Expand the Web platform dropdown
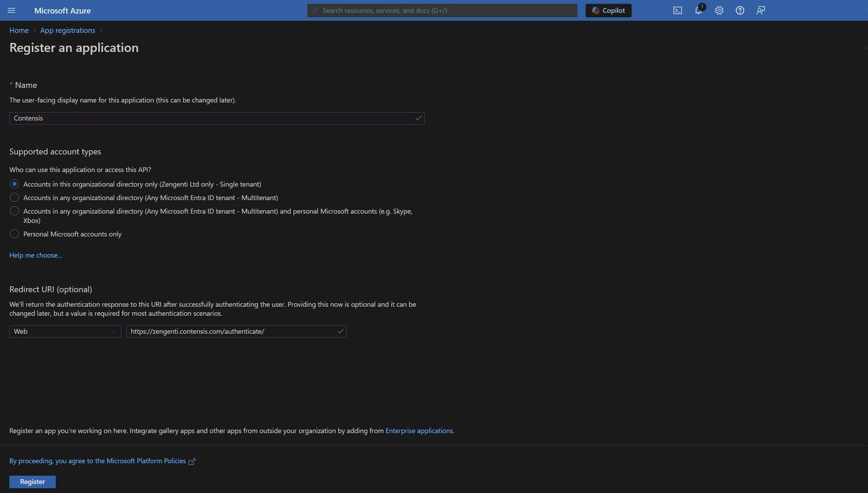 click(65, 331)
